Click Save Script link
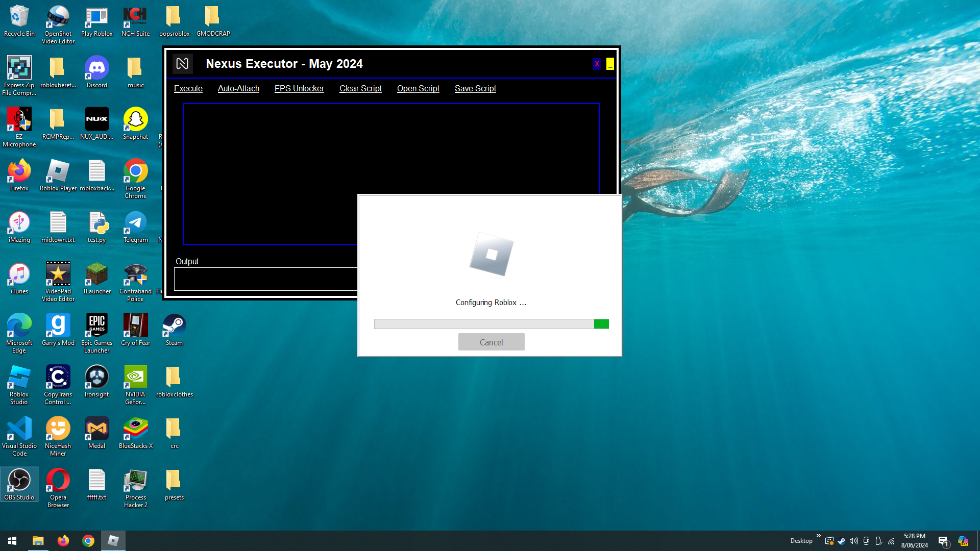The width and height of the screenshot is (980, 551). tap(475, 88)
